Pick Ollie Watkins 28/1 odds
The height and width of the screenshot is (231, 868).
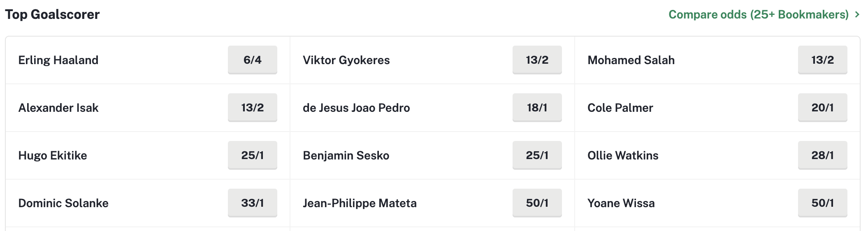(x=823, y=155)
